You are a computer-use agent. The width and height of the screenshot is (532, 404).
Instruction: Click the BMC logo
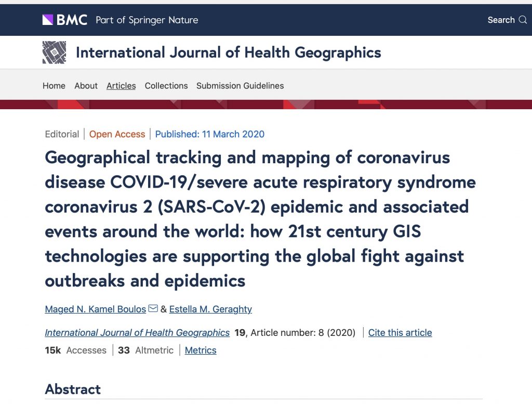(65, 20)
